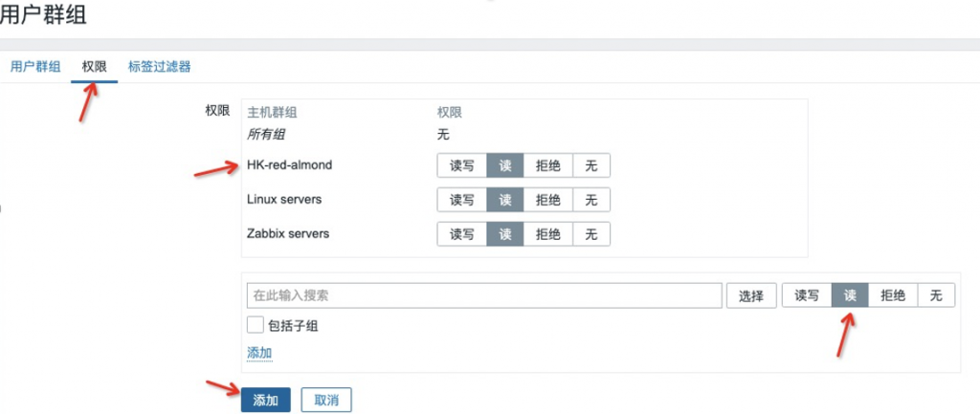Set Linux servers permission to 无
This screenshot has height=414, width=980.
(591, 200)
